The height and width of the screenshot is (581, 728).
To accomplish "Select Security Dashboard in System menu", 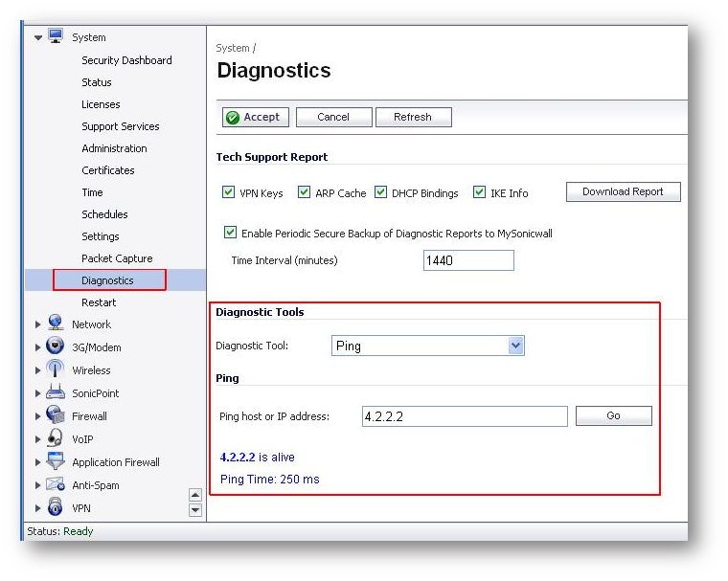I will pos(126,60).
